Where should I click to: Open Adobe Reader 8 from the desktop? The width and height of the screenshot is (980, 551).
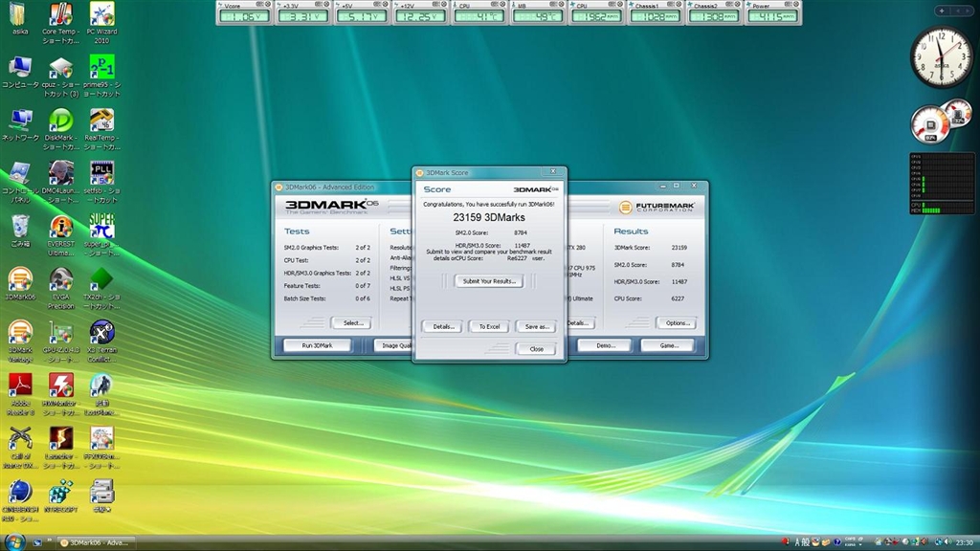pos(19,386)
